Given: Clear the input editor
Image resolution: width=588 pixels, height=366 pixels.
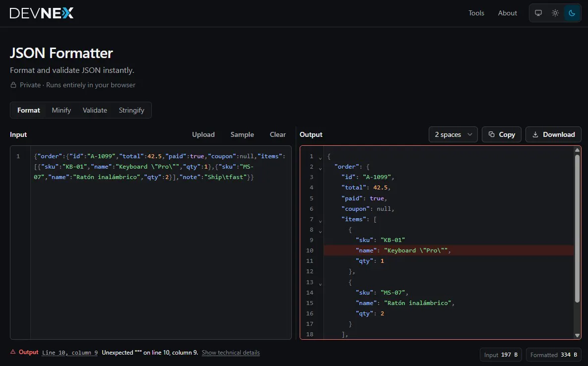Looking at the screenshot, I should [x=277, y=134].
